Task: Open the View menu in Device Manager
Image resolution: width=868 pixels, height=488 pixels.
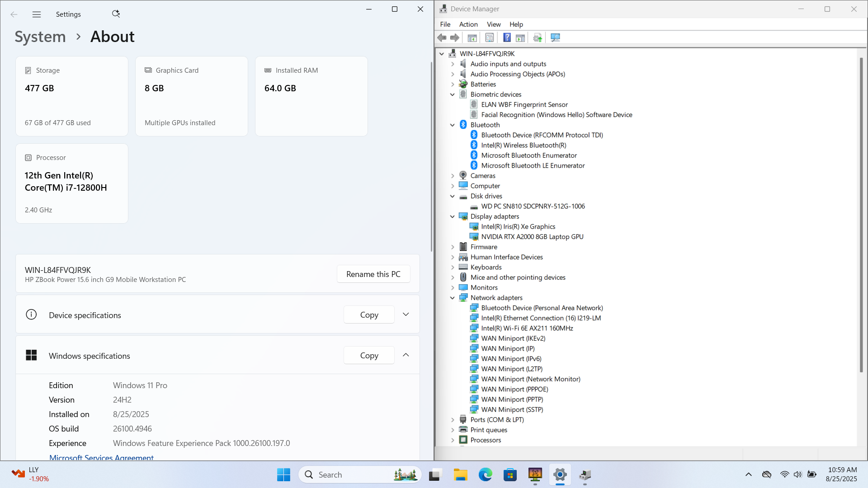Action: click(494, 24)
